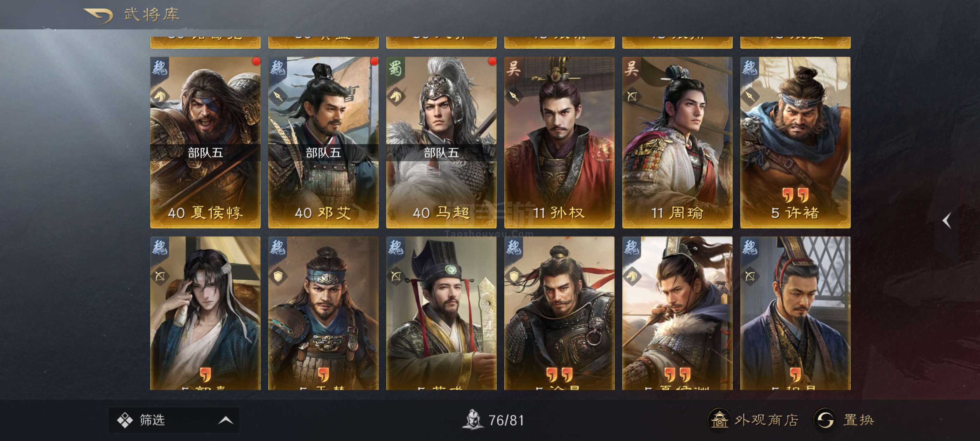Click the red notification dot on 夏侯惇

[x=257, y=61]
